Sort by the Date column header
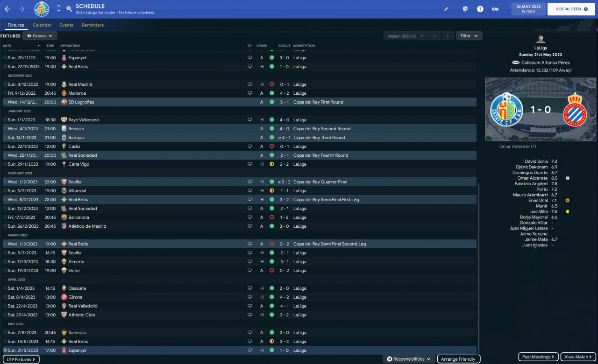This screenshot has height=364, width=598. pyautogui.click(x=21, y=46)
